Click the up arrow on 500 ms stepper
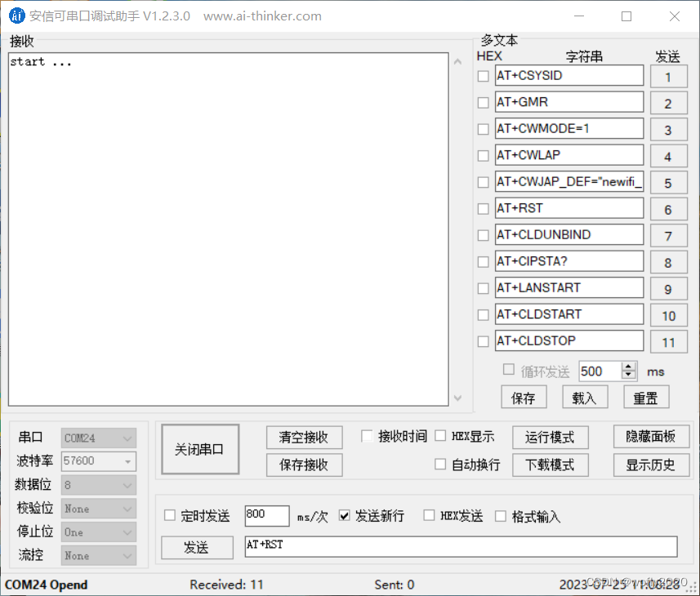700x596 pixels. tap(628, 366)
